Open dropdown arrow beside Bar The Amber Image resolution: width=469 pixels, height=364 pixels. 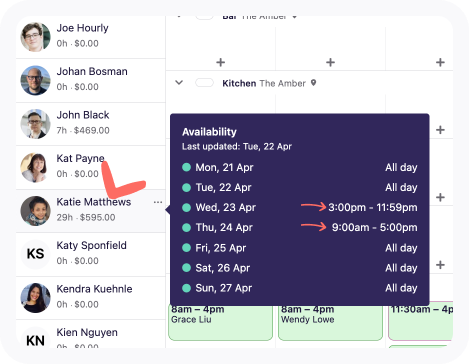(x=295, y=17)
